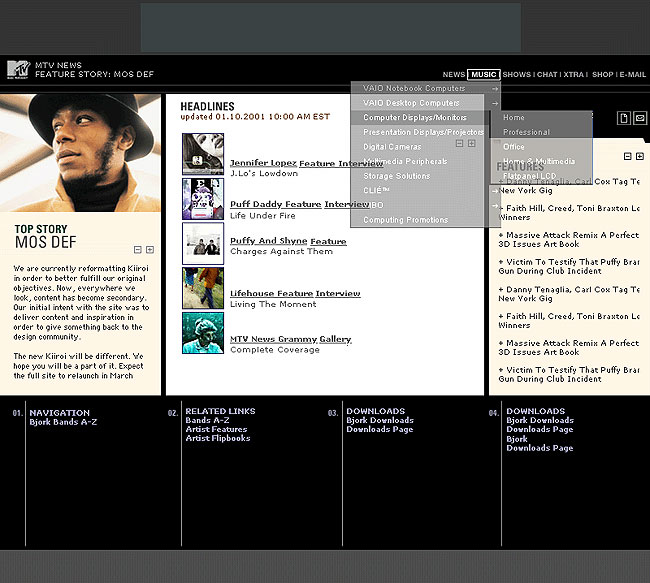
Task: Click minus icon in Features panel
Action: point(628,156)
